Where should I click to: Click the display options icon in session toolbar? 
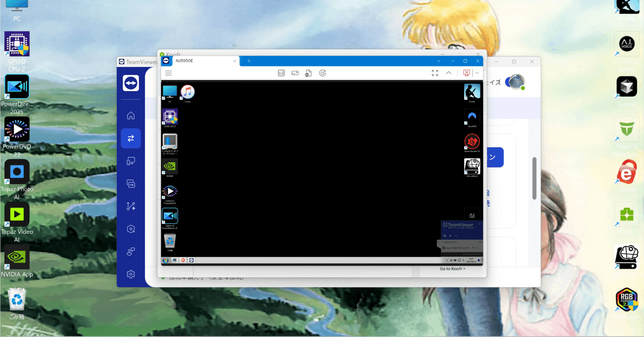tap(295, 73)
